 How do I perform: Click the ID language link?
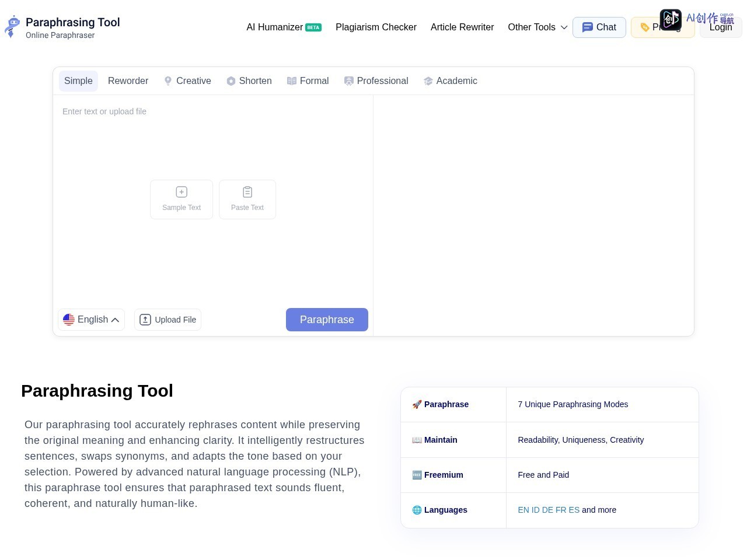pos(536,510)
